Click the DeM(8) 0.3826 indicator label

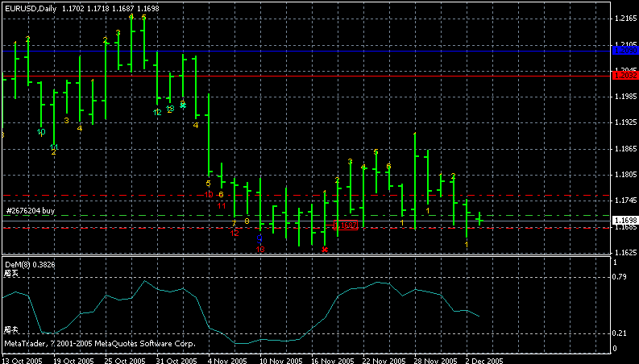point(30,265)
